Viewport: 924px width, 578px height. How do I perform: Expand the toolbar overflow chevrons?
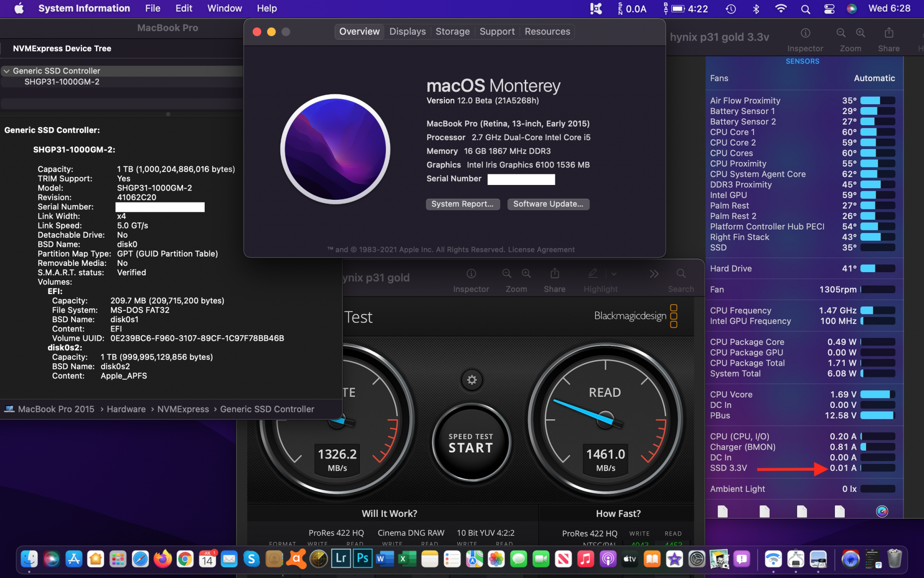[654, 274]
